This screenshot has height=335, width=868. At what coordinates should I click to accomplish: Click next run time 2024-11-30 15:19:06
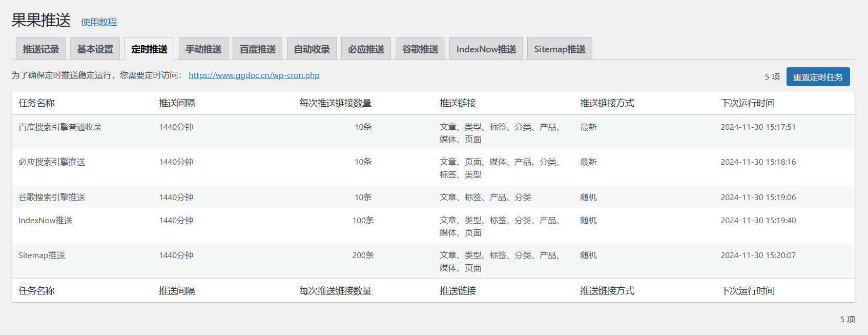(758, 198)
